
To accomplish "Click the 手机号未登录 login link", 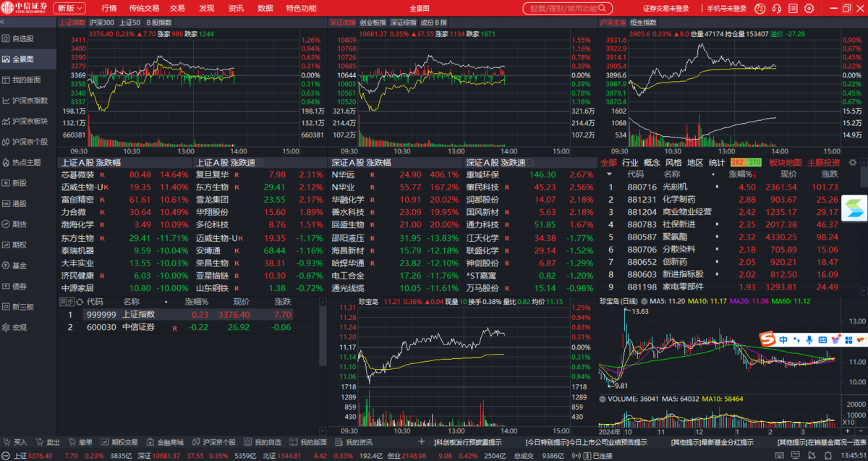I will click(727, 9).
